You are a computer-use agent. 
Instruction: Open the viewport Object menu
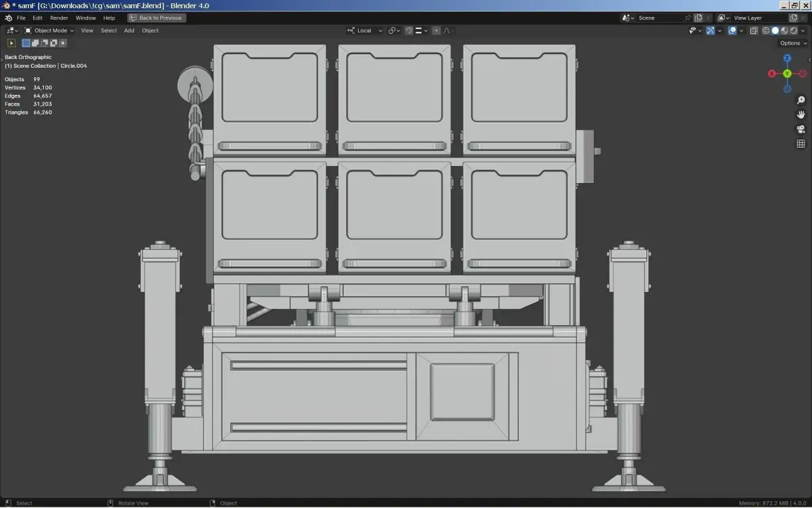click(150, 30)
